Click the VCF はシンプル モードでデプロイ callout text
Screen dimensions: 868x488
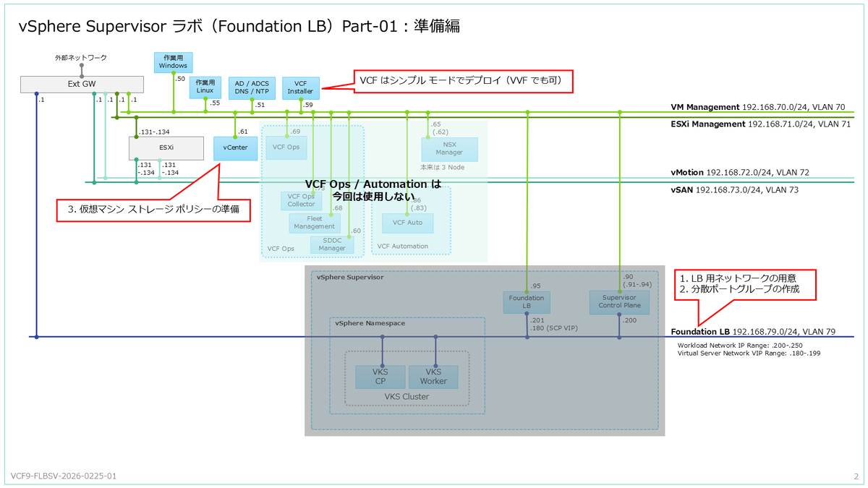(461, 82)
